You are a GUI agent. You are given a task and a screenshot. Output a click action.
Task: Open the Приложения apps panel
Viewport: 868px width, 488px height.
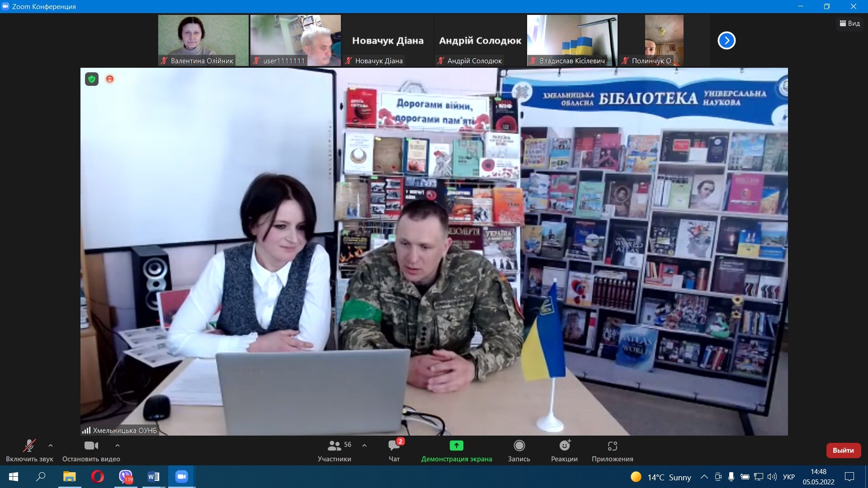[x=612, y=446]
